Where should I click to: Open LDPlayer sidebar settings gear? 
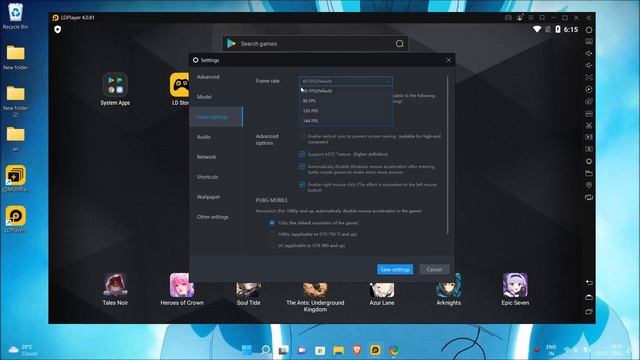[x=589, y=30]
